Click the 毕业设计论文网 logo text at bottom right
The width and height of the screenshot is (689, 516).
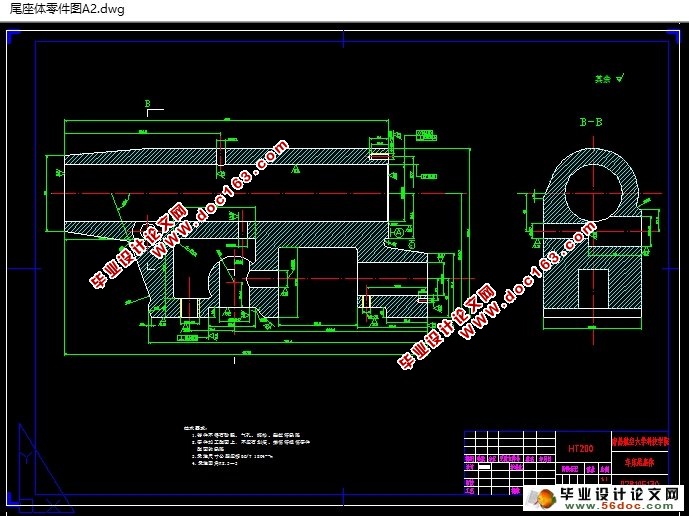click(618, 493)
